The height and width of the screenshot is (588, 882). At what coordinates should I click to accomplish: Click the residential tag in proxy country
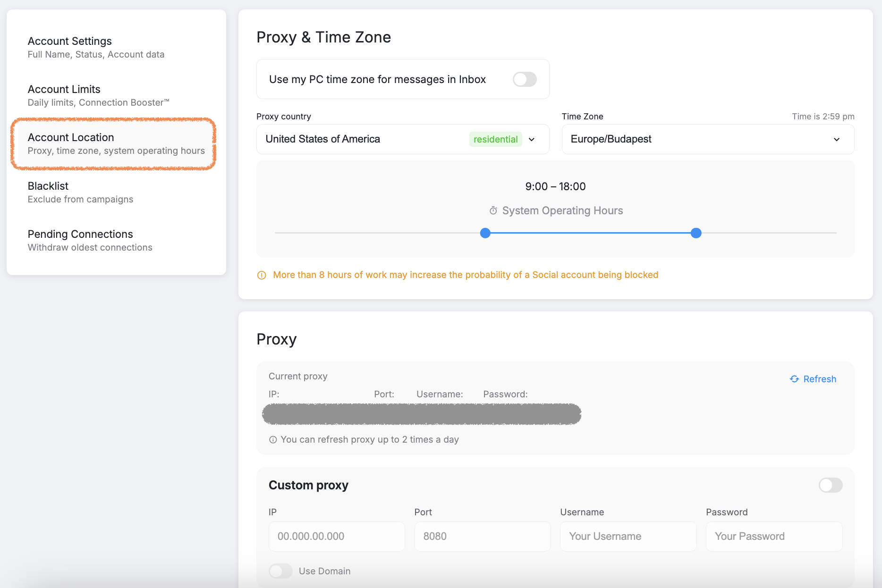click(x=495, y=139)
